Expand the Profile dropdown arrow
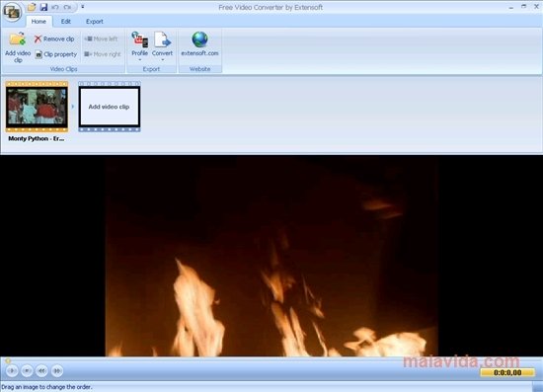543x392 pixels. click(140, 60)
